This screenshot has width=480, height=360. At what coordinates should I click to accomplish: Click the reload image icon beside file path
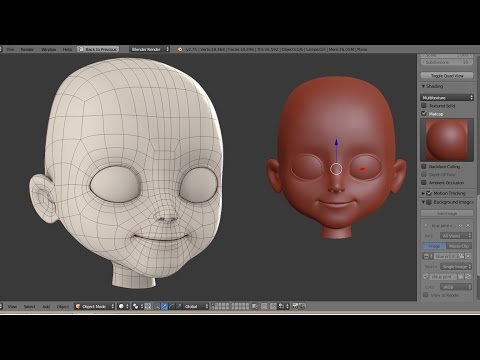pyautogui.click(x=468, y=277)
